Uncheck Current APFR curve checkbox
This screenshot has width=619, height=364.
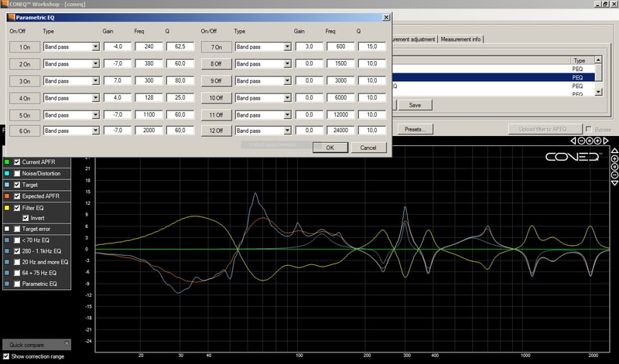tap(17, 162)
